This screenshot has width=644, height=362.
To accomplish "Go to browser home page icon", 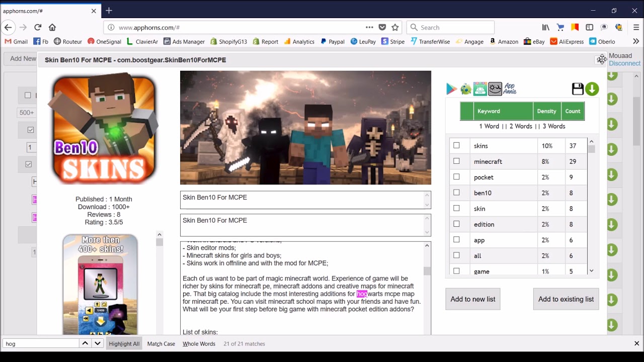I will click(x=52, y=27).
